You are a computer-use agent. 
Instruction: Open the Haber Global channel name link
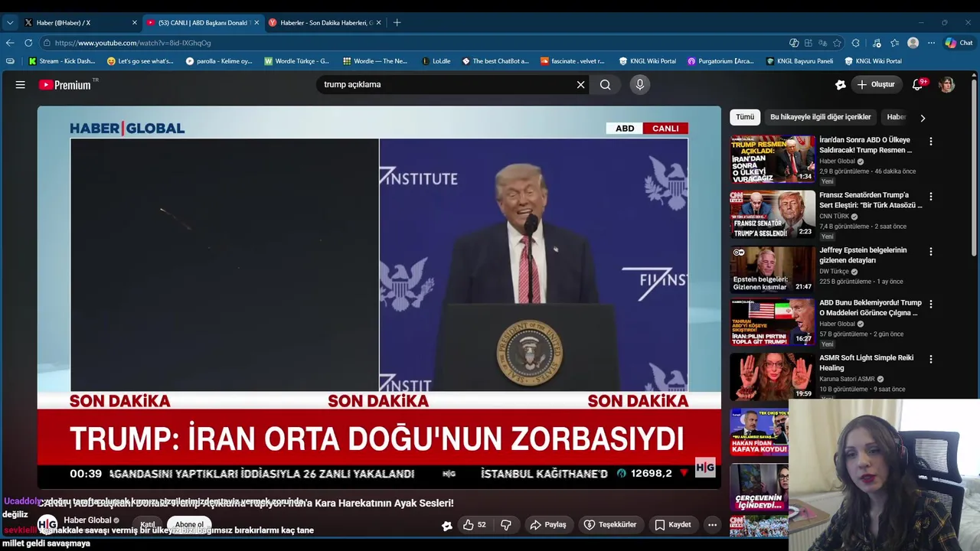coord(87,520)
